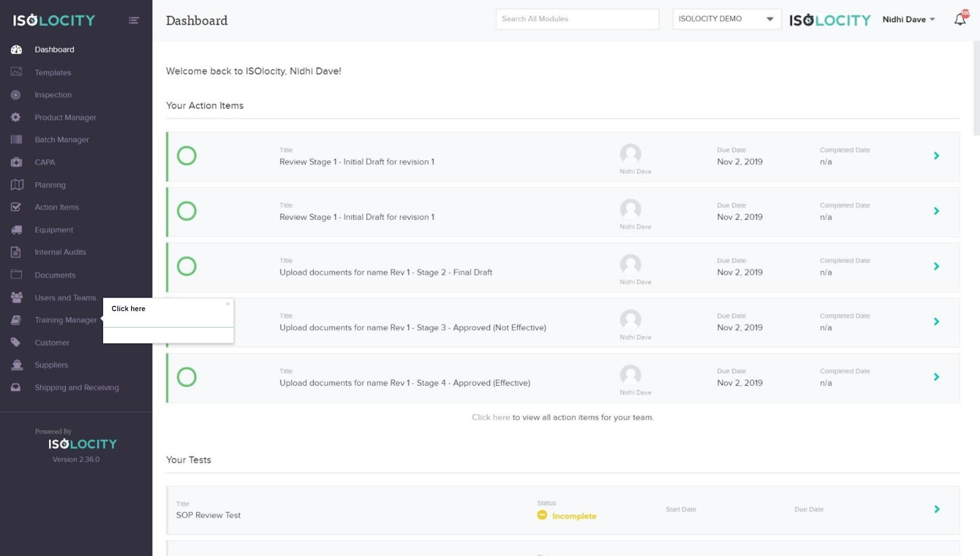This screenshot has height=556, width=980.
Task: Click avatar on Stage 2 Final Draft row
Action: (630, 265)
